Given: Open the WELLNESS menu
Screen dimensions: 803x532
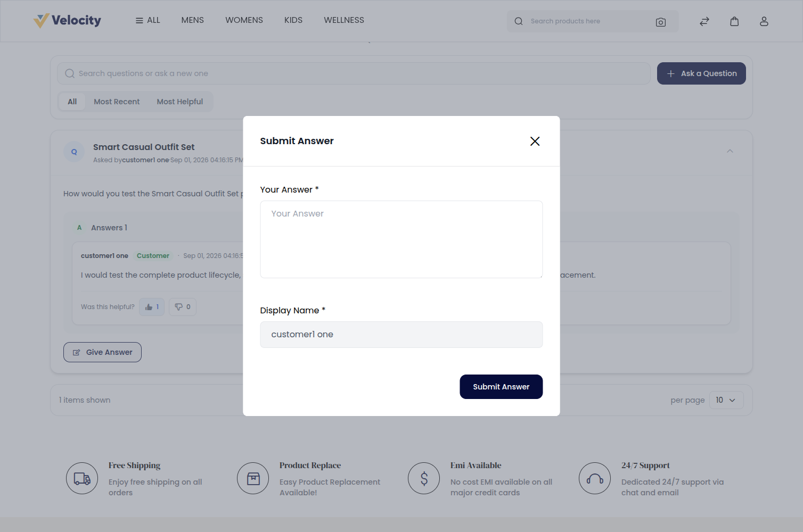Looking at the screenshot, I should point(344,20).
